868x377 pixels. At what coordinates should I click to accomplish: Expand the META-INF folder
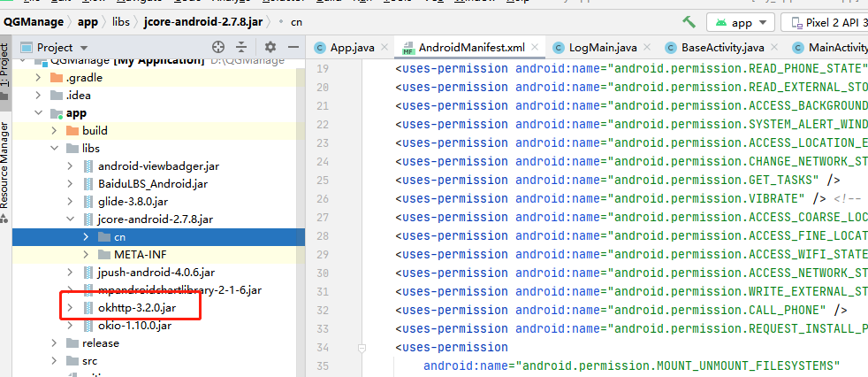[86, 255]
